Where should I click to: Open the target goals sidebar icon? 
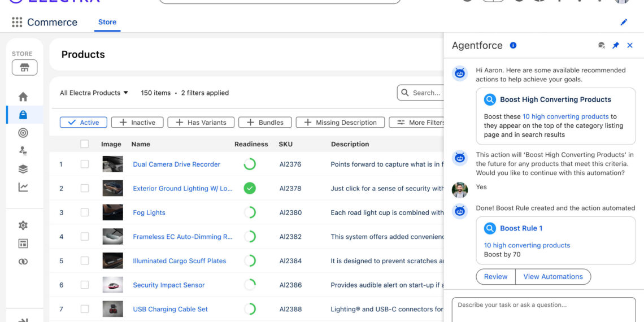pyautogui.click(x=23, y=133)
